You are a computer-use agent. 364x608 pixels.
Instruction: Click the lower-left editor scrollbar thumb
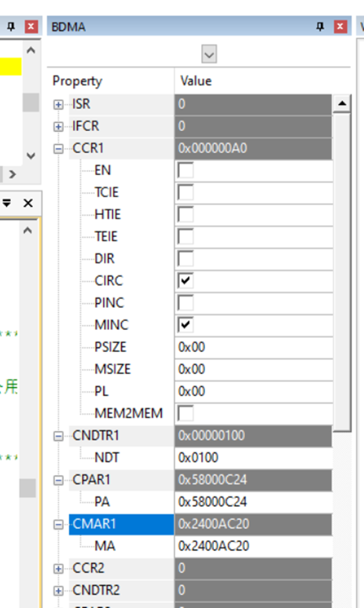click(x=28, y=488)
